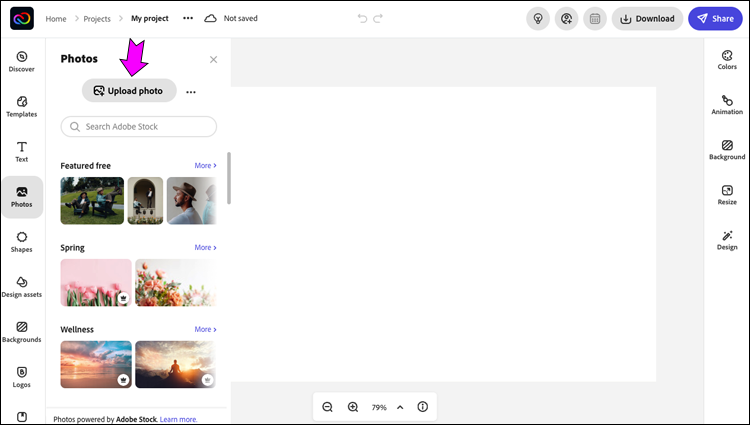The image size is (750, 425).
Task: Click the 79% zoom value
Action: tap(379, 407)
